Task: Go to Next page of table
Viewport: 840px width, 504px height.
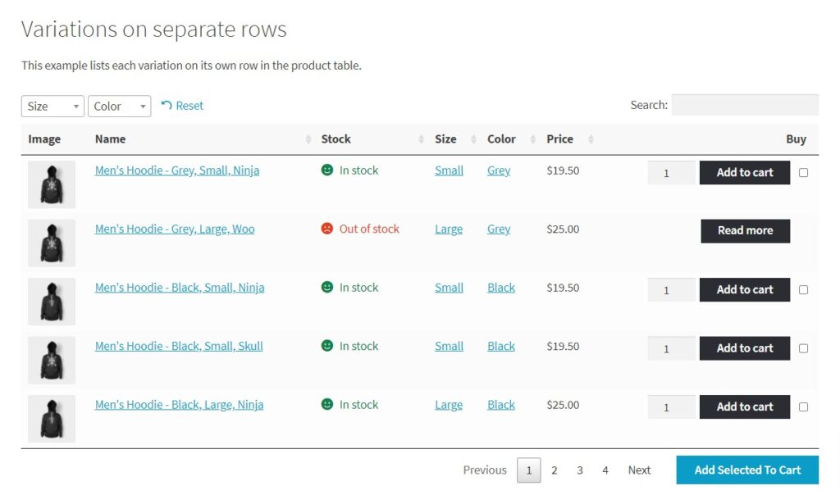Action: pyautogui.click(x=639, y=470)
